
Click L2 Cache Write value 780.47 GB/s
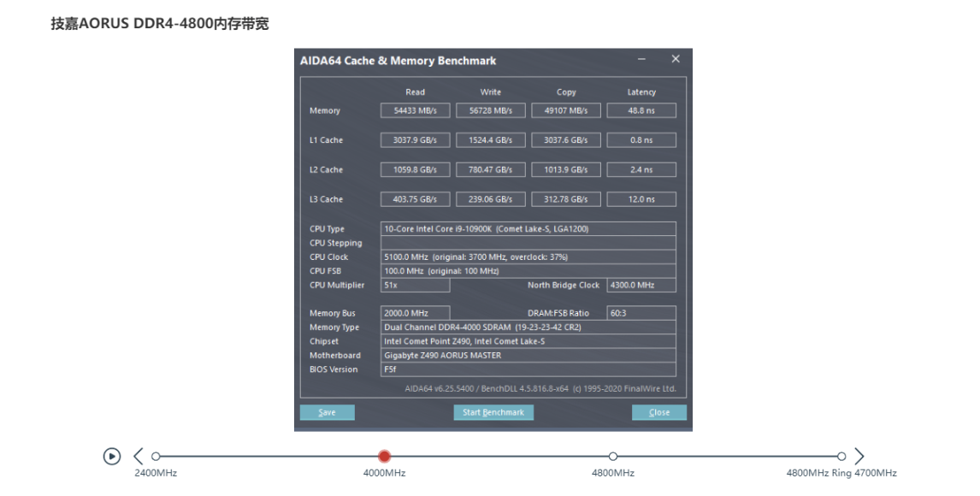tap(491, 170)
